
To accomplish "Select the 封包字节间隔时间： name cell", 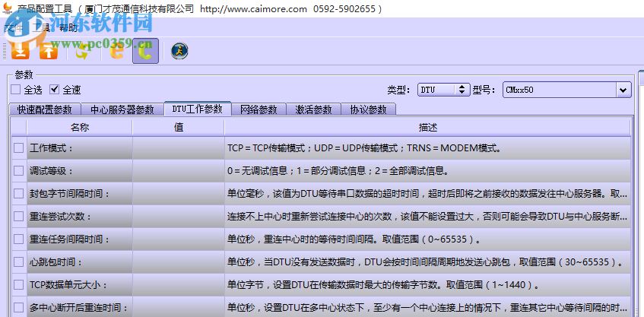I will (80, 193).
